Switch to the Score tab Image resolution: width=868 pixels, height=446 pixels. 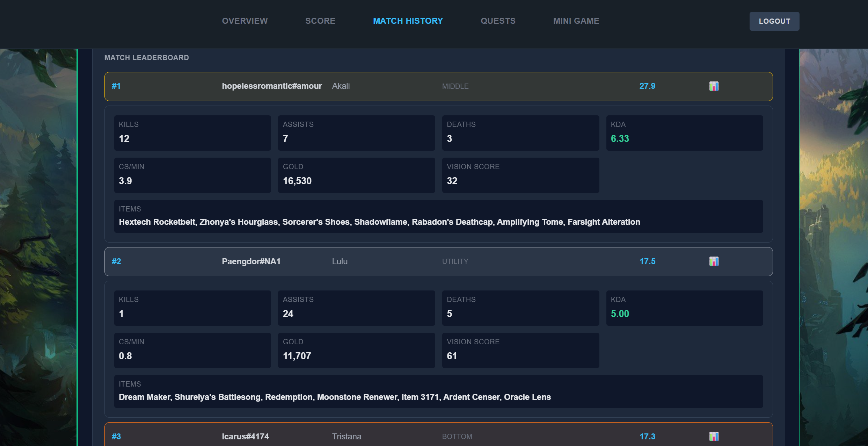click(320, 21)
